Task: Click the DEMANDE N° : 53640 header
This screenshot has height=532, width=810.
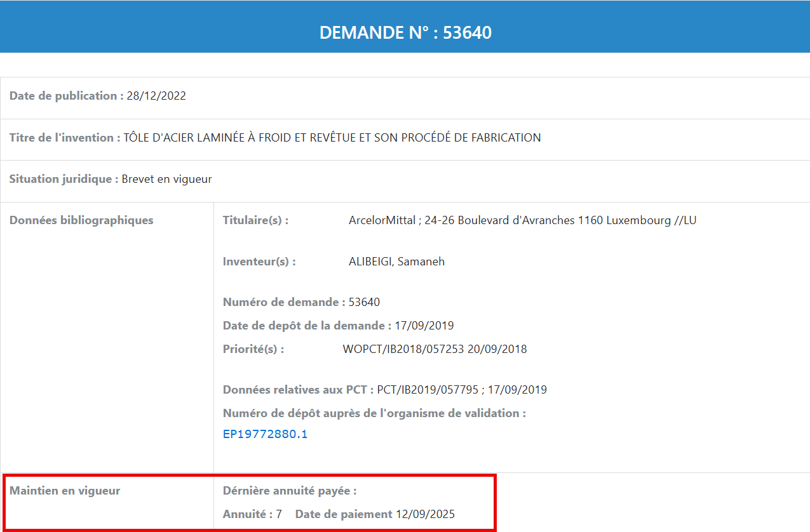Action: (x=405, y=32)
